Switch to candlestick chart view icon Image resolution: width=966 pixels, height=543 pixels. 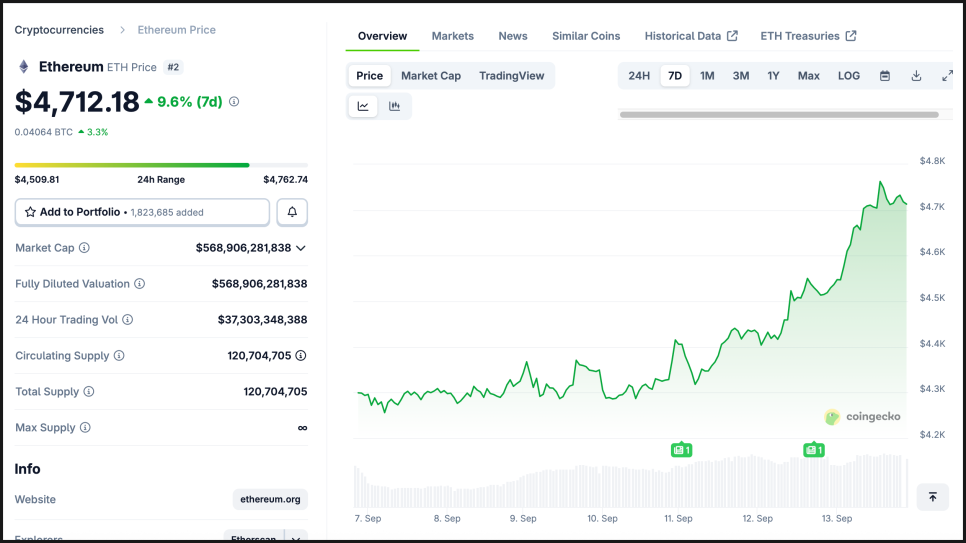tap(394, 106)
